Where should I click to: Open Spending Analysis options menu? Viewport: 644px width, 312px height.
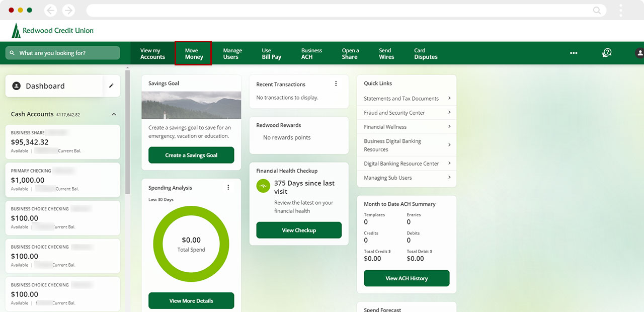click(228, 187)
